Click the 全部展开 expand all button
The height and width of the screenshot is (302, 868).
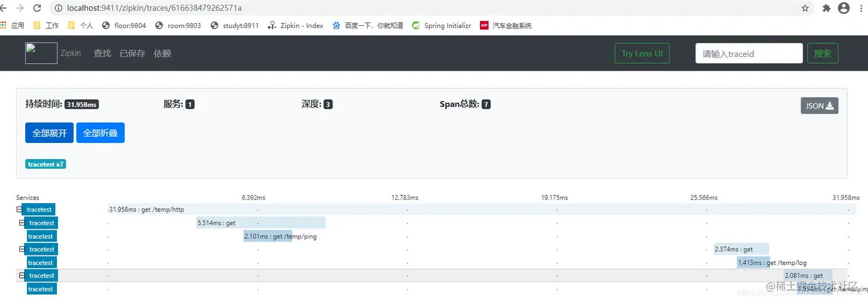coord(49,133)
